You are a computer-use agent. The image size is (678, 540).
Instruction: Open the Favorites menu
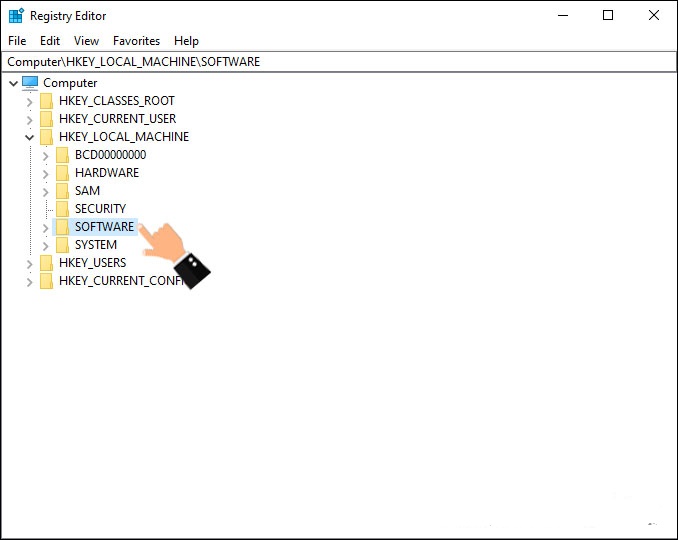[x=136, y=41]
